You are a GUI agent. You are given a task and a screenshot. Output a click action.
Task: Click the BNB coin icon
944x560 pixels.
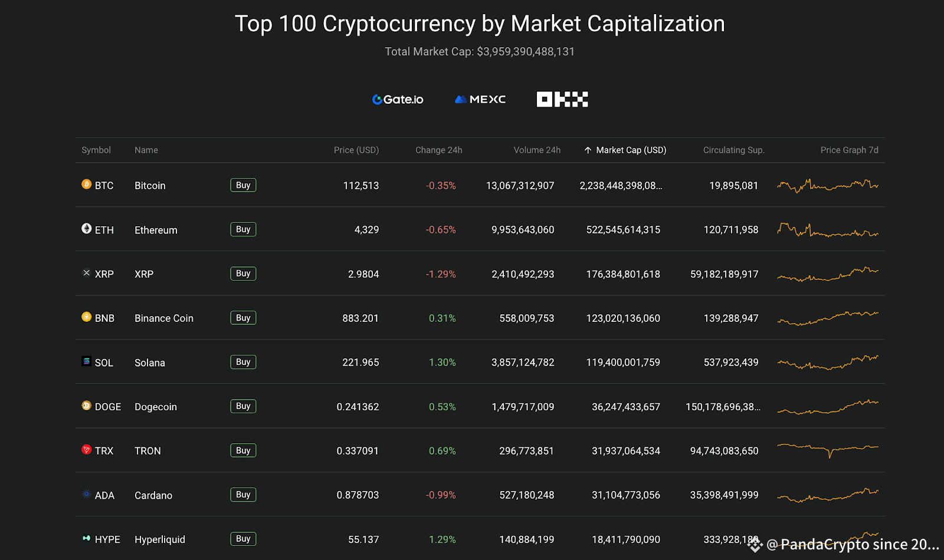(86, 317)
